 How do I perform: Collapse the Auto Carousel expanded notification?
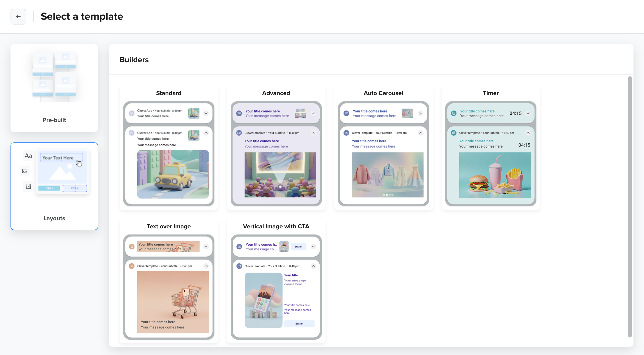tap(421, 133)
